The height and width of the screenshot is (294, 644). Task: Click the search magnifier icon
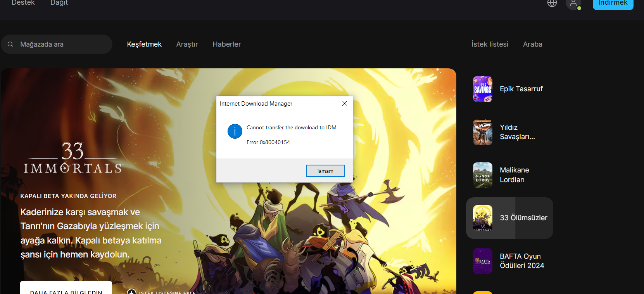[x=10, y=44]
